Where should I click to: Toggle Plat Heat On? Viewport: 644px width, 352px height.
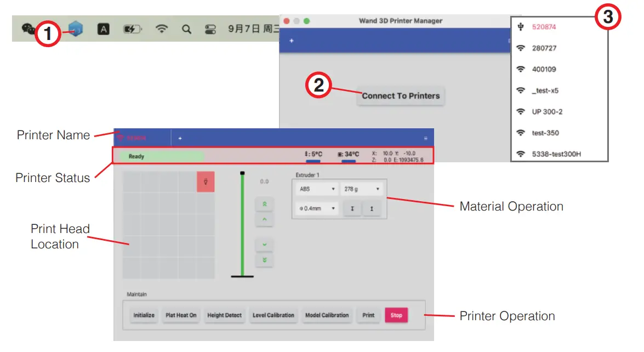[x=181, y=315]
